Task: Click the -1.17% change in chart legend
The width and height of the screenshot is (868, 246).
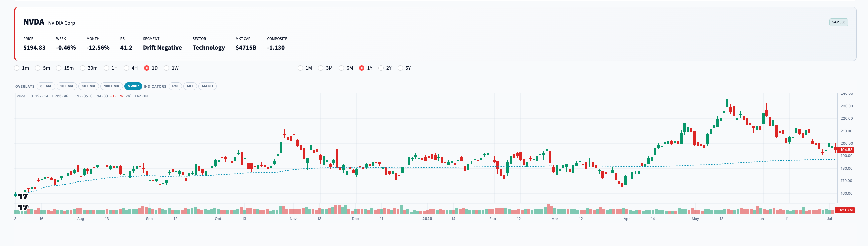Action: coord(117,96)
